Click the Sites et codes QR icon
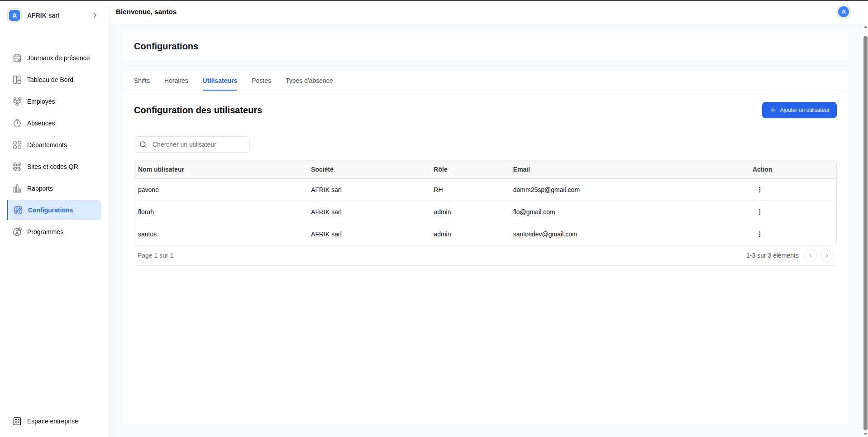This screenshot has width=868, height=437. click(17, 167)
